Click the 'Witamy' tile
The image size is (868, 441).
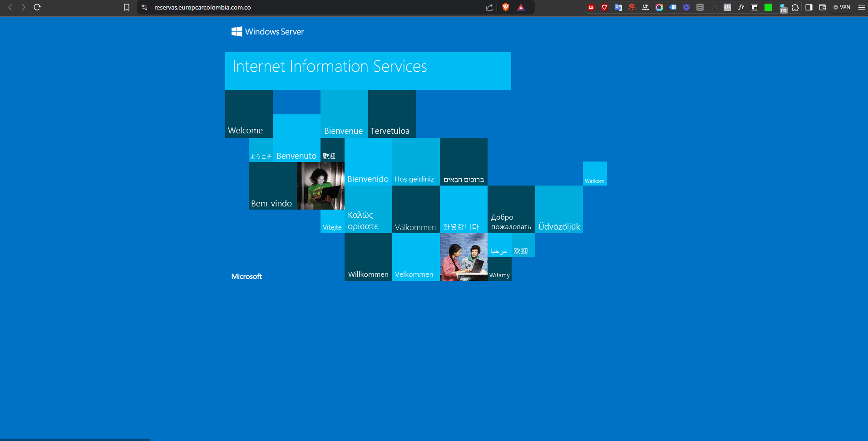coord(499,269)
